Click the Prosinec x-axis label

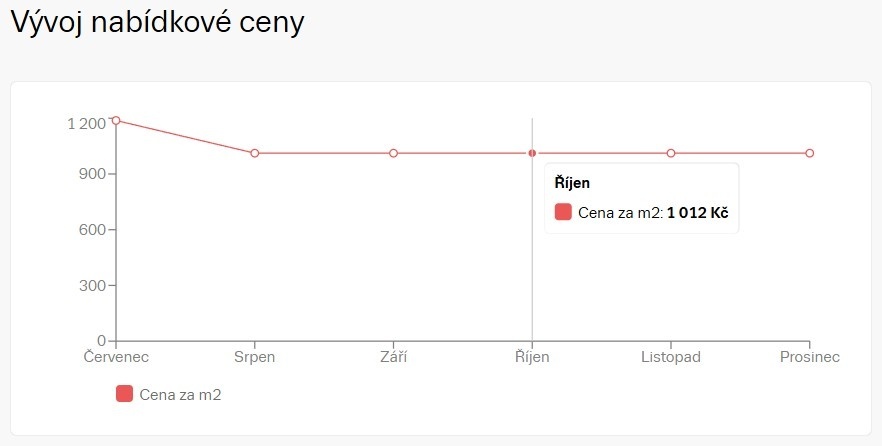[x=809, y=357]
